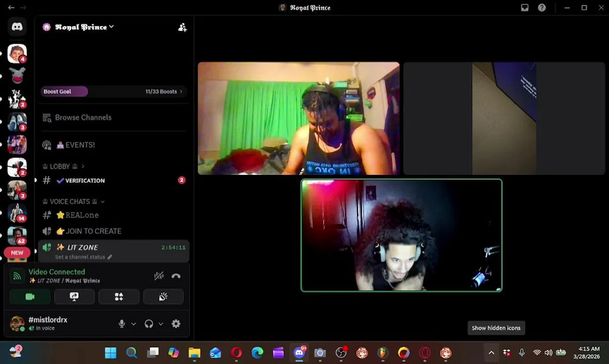Open Task View on the taskbar

coord(153,352)
